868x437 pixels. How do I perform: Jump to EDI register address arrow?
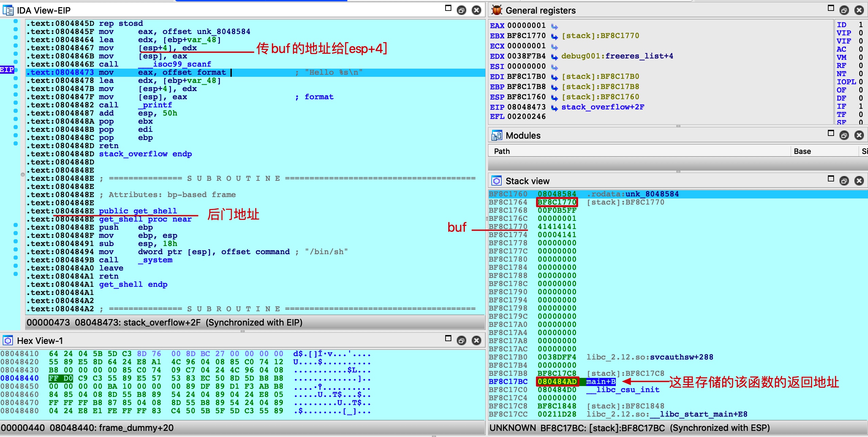tap(554, 77)
